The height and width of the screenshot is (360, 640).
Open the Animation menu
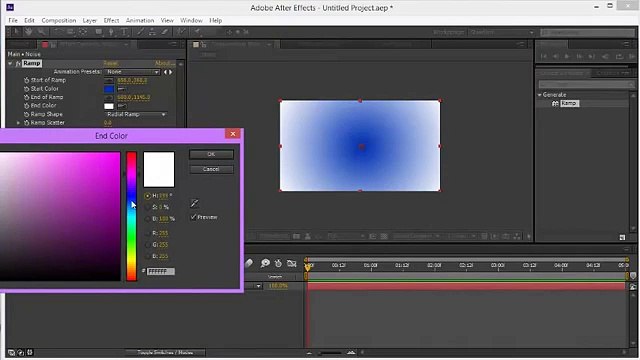140,20
